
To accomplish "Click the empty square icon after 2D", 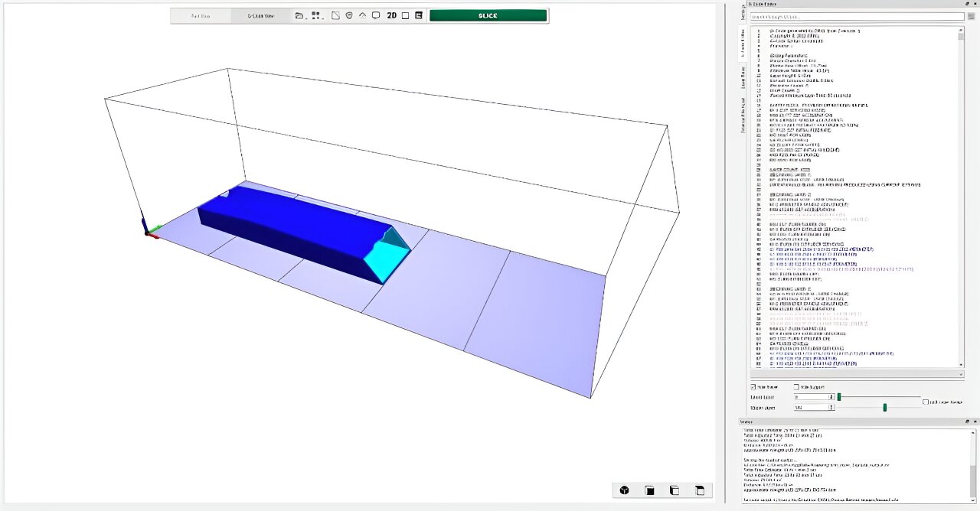I will coord(405,15).
